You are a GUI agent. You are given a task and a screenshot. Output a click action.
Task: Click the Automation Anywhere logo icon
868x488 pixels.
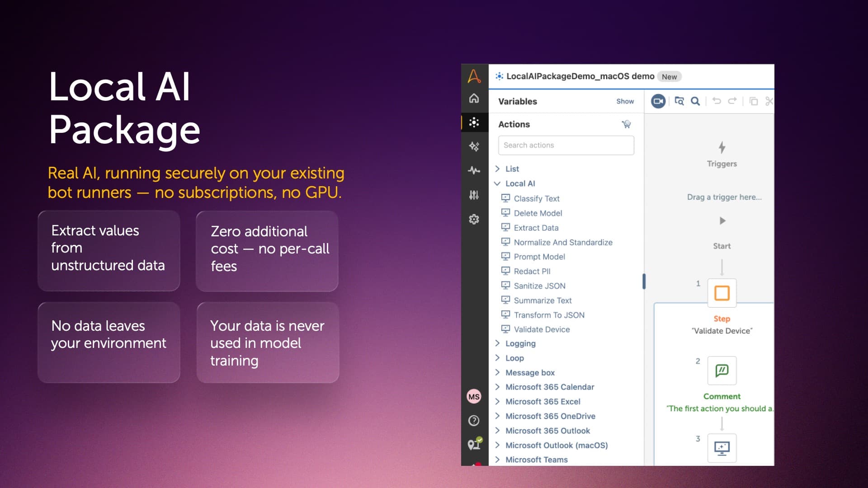pos(474,76)
